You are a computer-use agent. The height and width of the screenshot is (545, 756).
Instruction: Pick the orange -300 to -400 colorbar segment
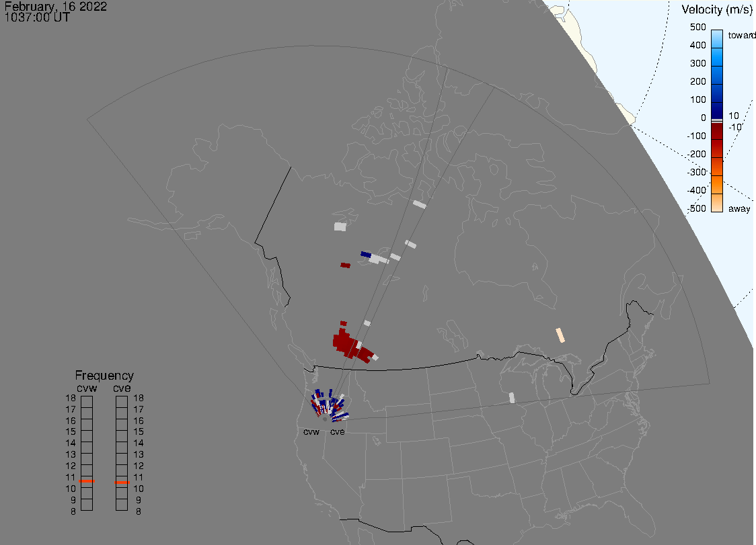point(717,185)
